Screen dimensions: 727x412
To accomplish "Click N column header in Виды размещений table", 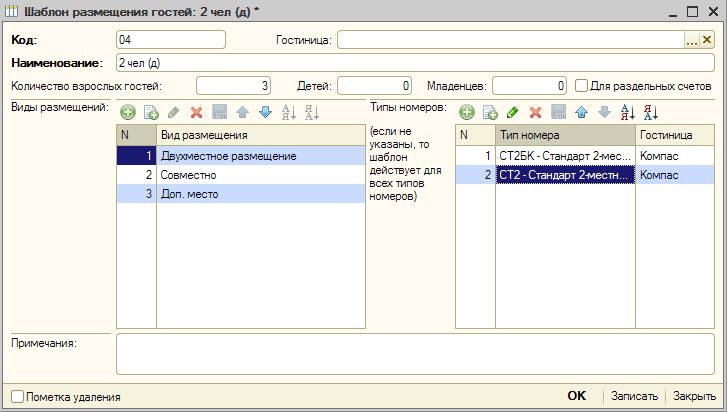I will [x=136, y=135].
